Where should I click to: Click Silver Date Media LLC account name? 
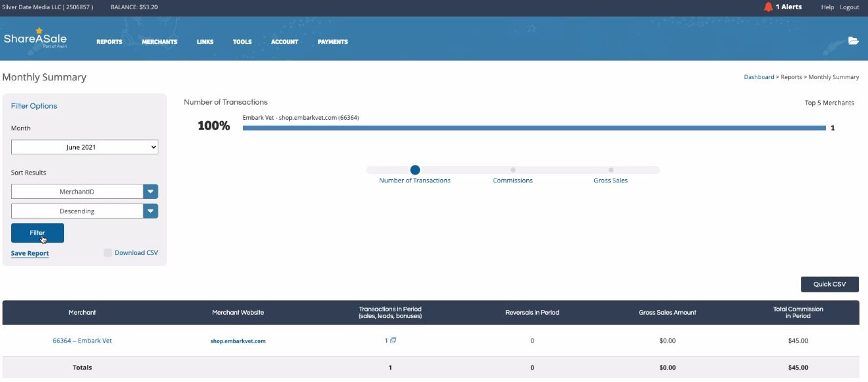[47, 7]
